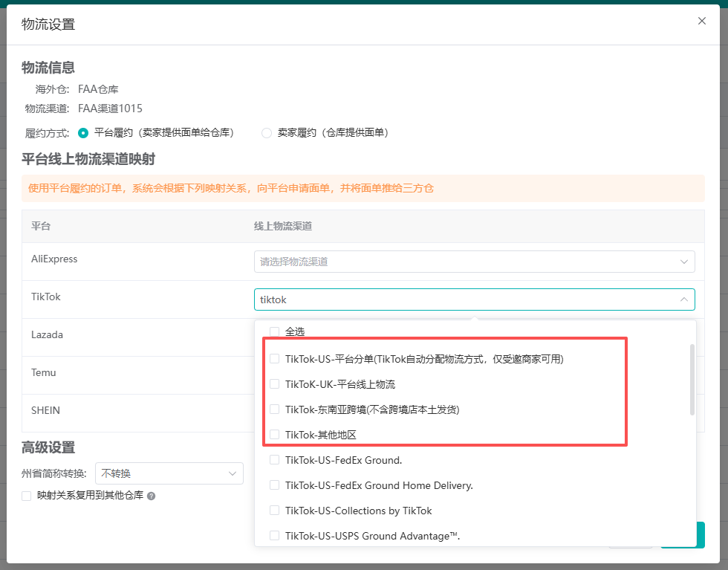Image resolution: width=728 pixels, height=570 pixels.
Task: Click the AliExpress dropdown chevron arrow
Action: coord(684,262)
